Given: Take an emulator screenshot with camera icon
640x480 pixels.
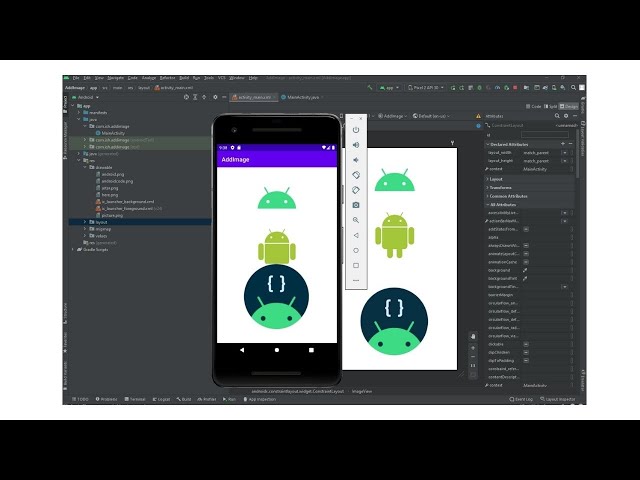Looking at the screenshot, I should click(x=356, y=205).
